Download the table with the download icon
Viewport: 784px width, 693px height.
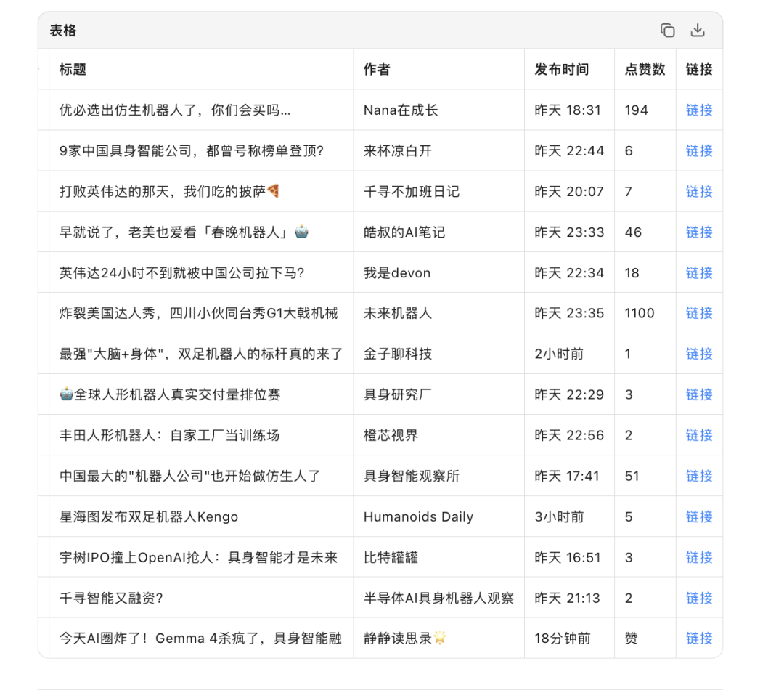(x=698, y=30)
